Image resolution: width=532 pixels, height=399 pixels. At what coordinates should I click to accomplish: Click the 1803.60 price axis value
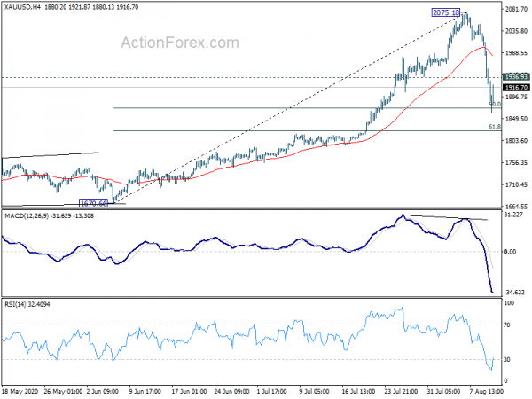tap(516, 140)
